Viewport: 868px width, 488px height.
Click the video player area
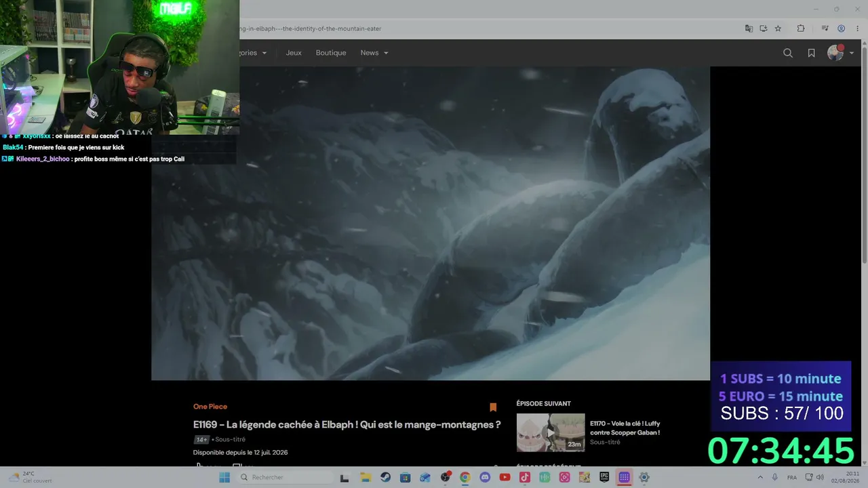[431, 223]
